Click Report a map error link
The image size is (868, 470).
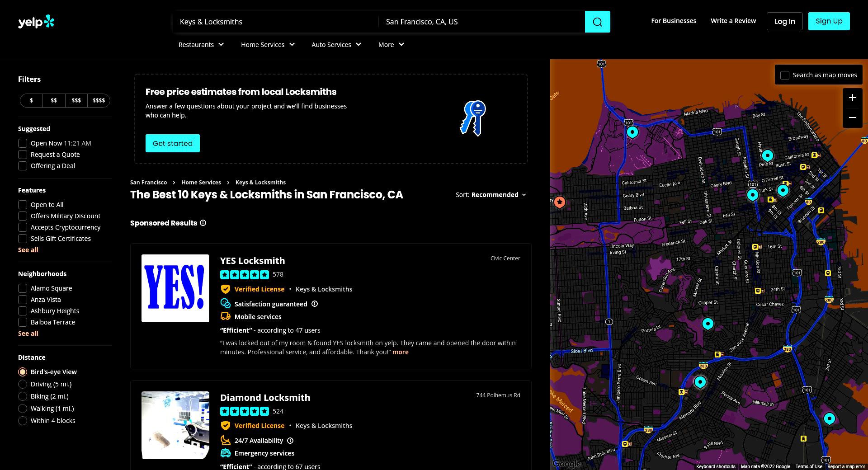[x=846, y=466]
